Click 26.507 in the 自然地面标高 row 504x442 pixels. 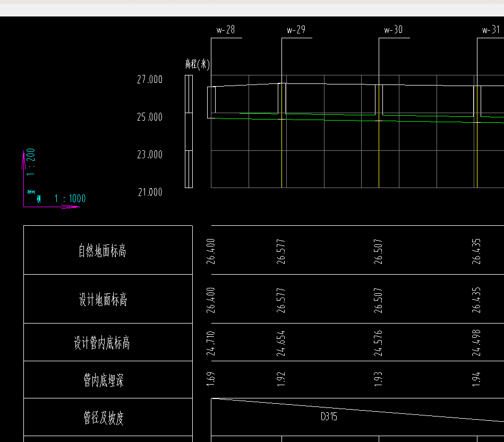click(x=378, y=252)
